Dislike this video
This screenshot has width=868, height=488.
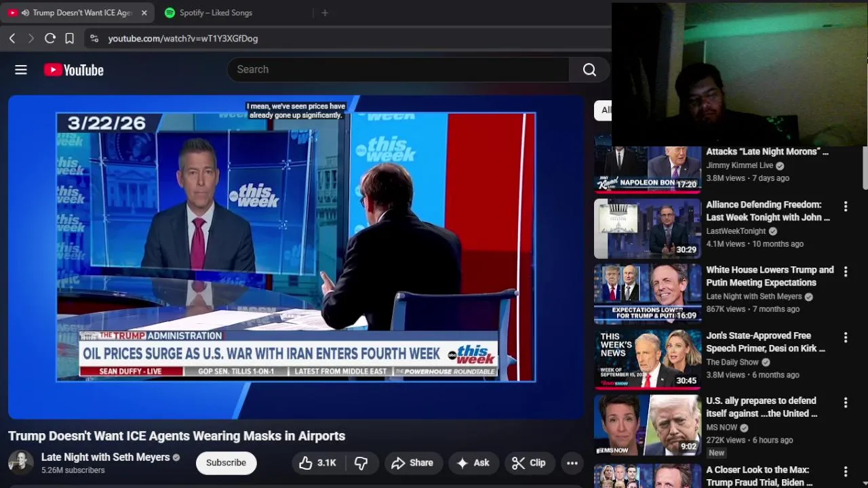click(361, 463)
